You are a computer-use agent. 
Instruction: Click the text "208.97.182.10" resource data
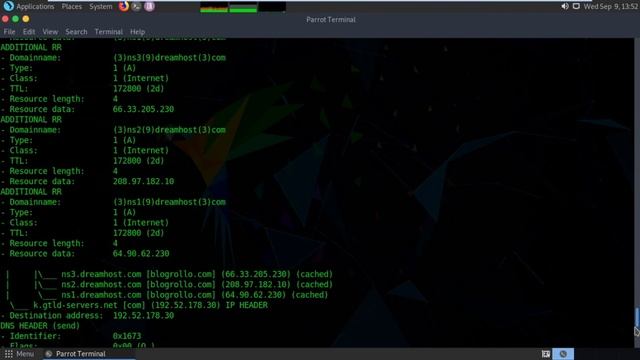143,181
